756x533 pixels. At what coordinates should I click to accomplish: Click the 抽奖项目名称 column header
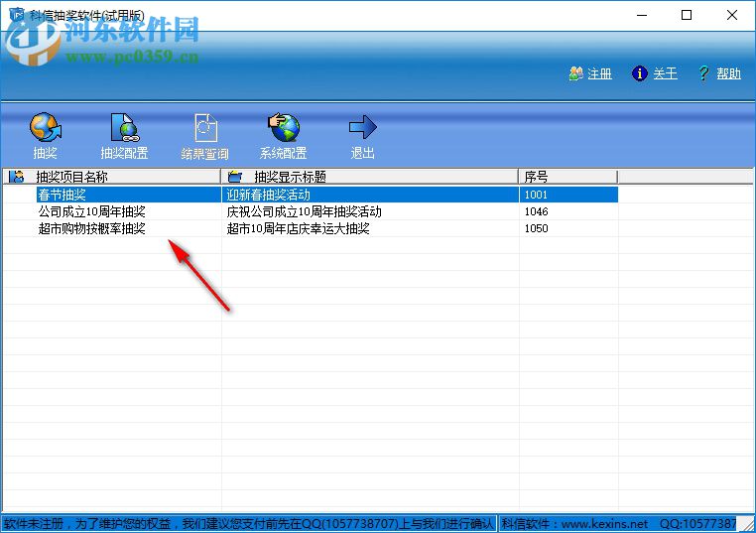coord(112,177)
